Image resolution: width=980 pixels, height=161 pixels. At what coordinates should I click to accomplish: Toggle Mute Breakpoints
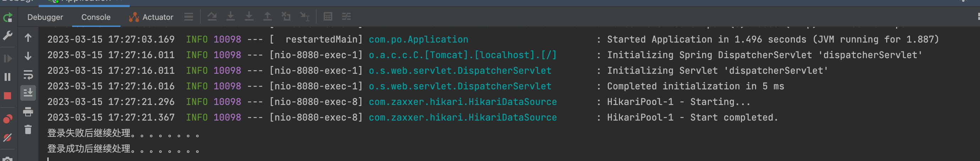coord(7,138)
